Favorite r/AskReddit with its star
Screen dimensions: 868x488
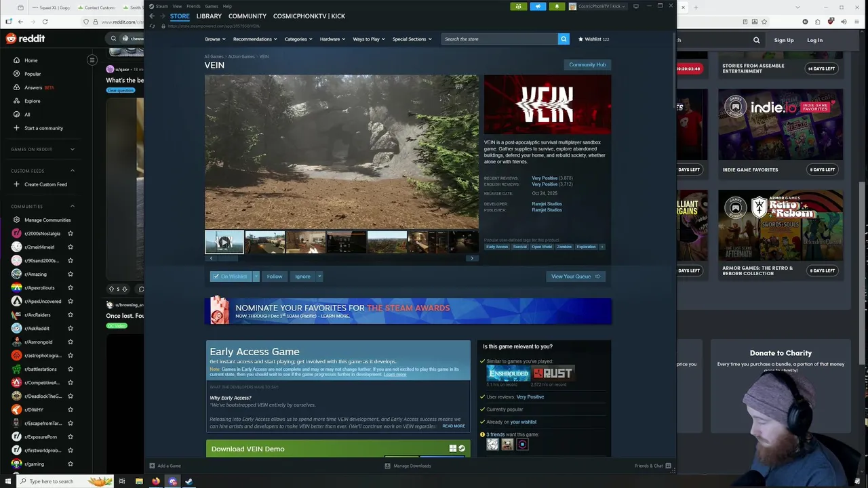click(71, 328)
